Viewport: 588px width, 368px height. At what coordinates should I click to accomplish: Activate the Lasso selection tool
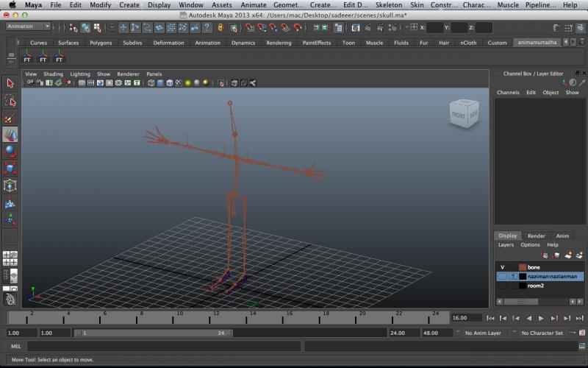[10, 101]
